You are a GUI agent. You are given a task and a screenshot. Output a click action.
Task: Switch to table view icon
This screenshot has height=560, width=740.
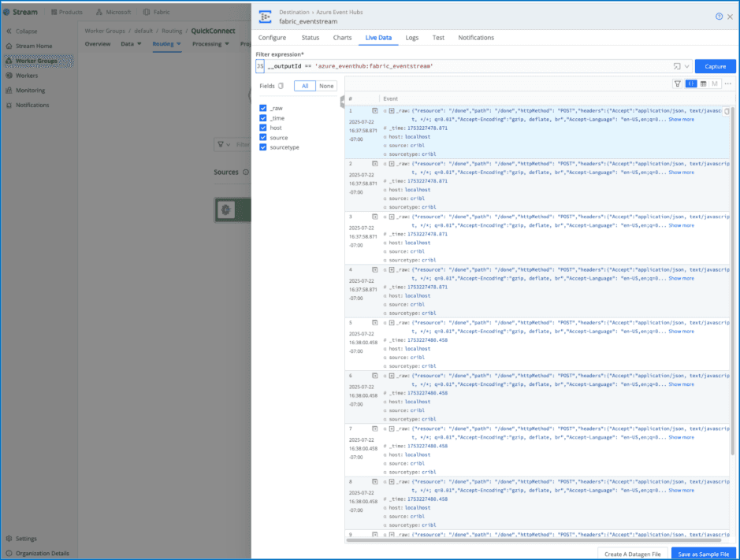703,83
